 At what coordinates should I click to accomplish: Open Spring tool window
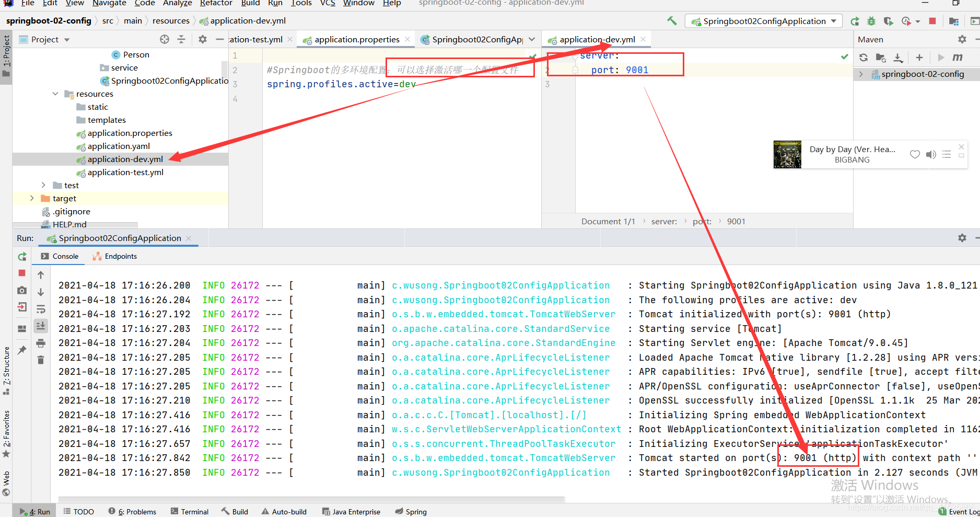tap(411, 511)
